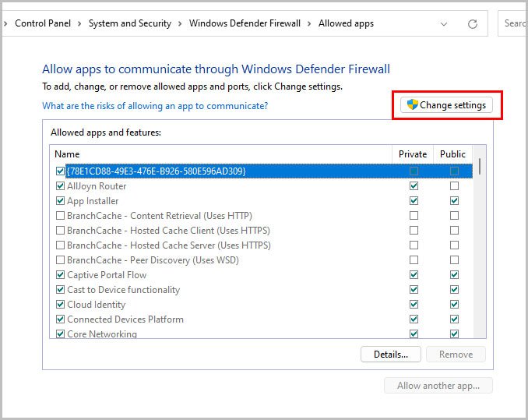This screenshot has height=420, width=528.
Task: Select the App Installer row text
Action: click(93, 201)
